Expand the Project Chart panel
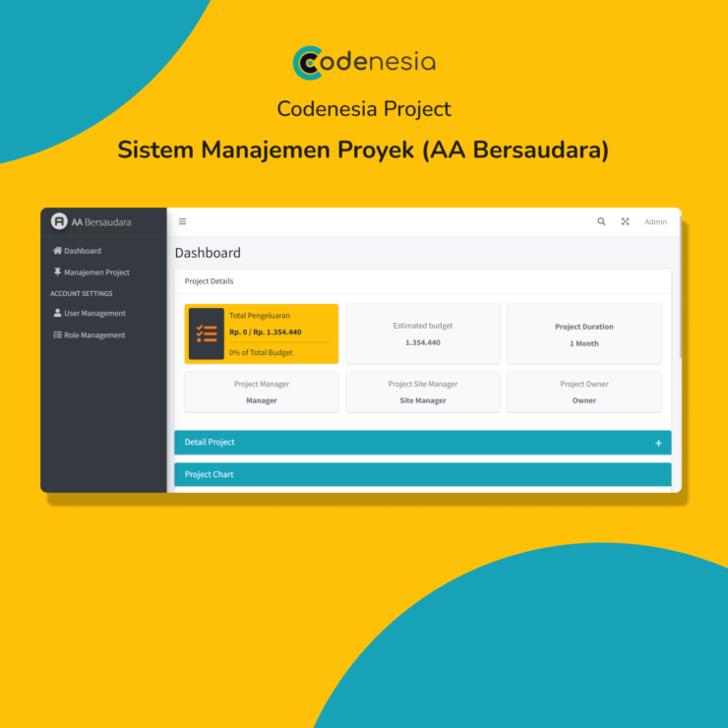The height and width of the screenshot is (728, 728). coord(422,474)
